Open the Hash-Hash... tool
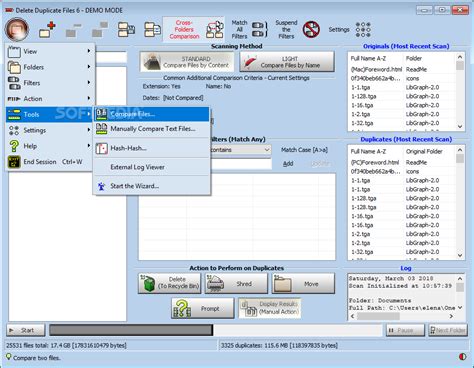The width and height of the screenshot is (474, 368). click(152, 148)
